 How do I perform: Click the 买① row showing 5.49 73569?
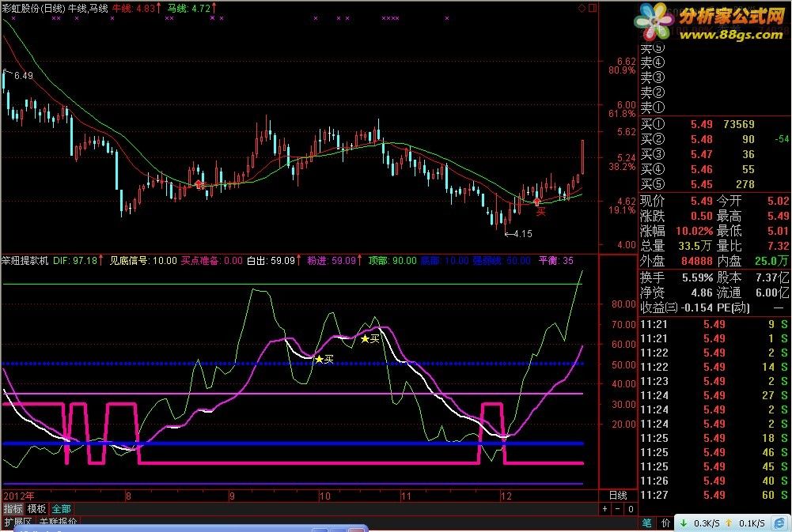714,124
